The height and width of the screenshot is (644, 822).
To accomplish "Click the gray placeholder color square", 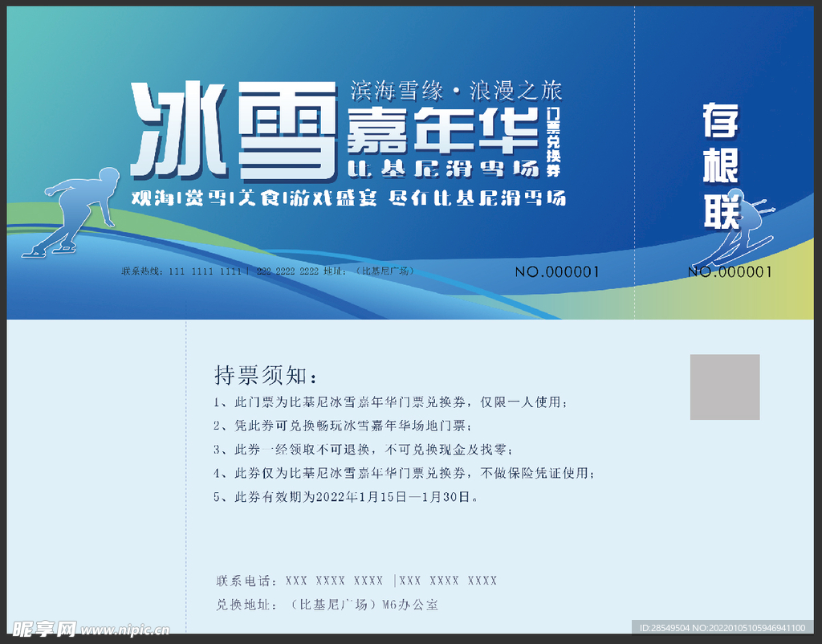I will point(724,385).
